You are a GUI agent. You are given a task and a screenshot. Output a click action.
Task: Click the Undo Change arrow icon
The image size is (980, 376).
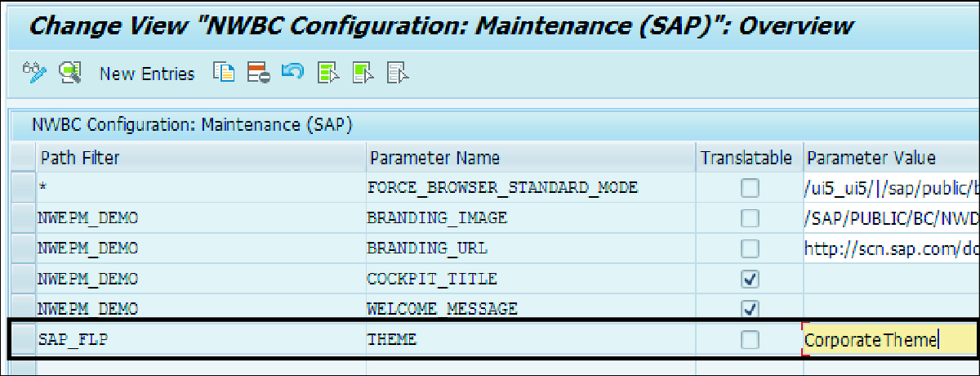(293, 72)
